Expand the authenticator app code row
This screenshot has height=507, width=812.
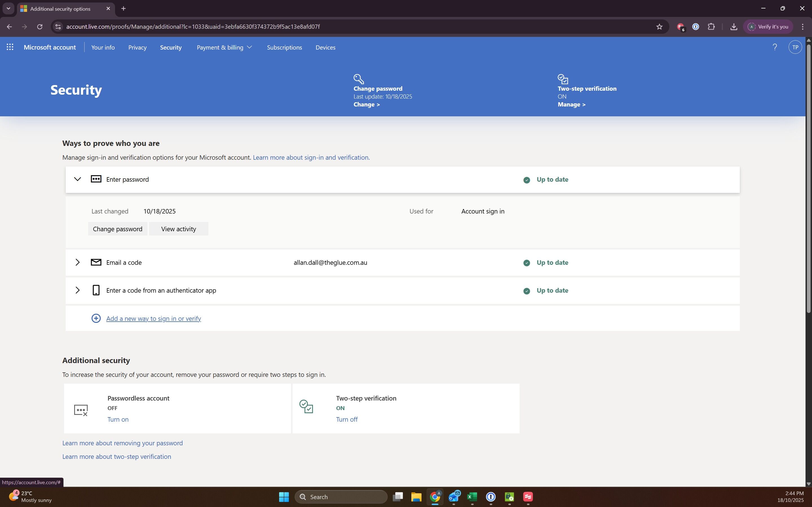click(x=78, y=290)
